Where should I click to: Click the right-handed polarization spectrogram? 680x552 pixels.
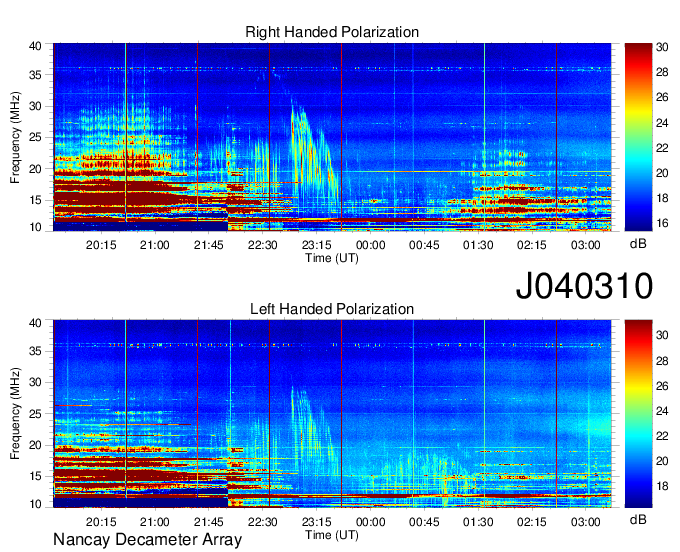point(332,137)
